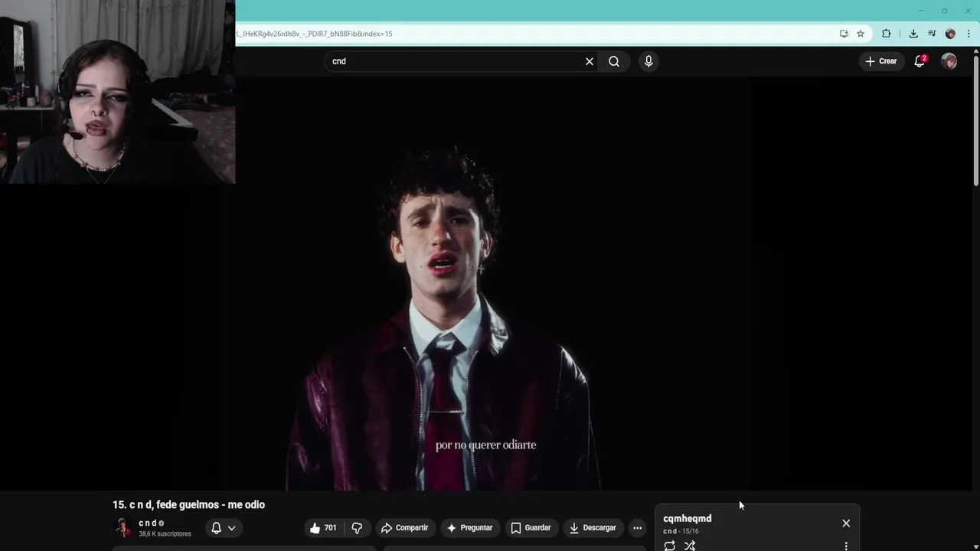Image resolution: width=980 pixels, height=551 pixels.
Task: Expand subscription notification bell dropdown
Action: pos(223,527)
